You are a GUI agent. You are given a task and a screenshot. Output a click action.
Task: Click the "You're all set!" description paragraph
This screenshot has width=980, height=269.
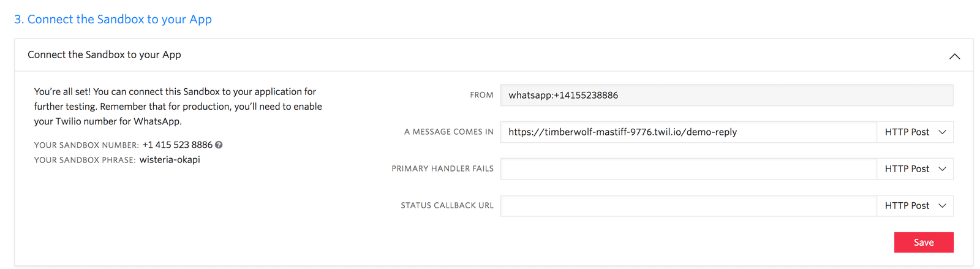coord(178,107)
